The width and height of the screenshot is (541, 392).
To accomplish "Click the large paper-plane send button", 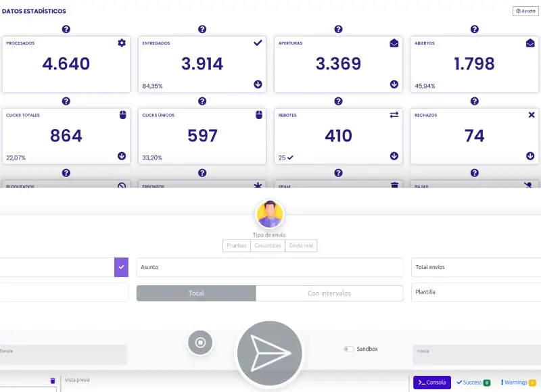I will 269,354.
